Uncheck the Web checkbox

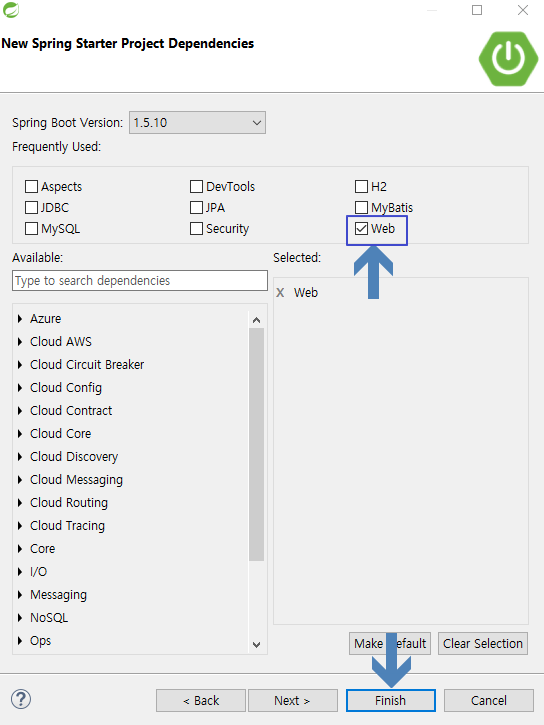point(361,228)
